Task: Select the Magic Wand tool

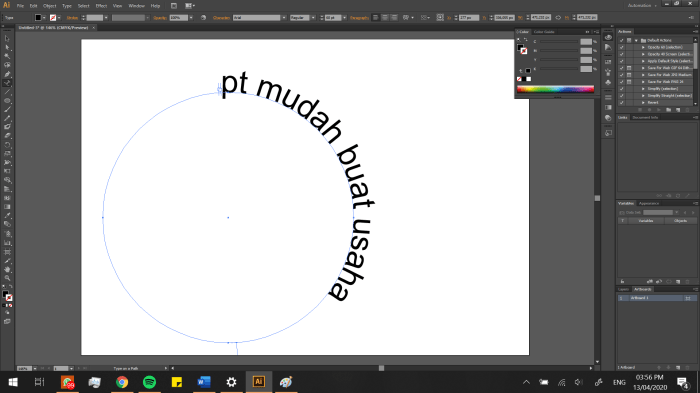Action: 7,56
